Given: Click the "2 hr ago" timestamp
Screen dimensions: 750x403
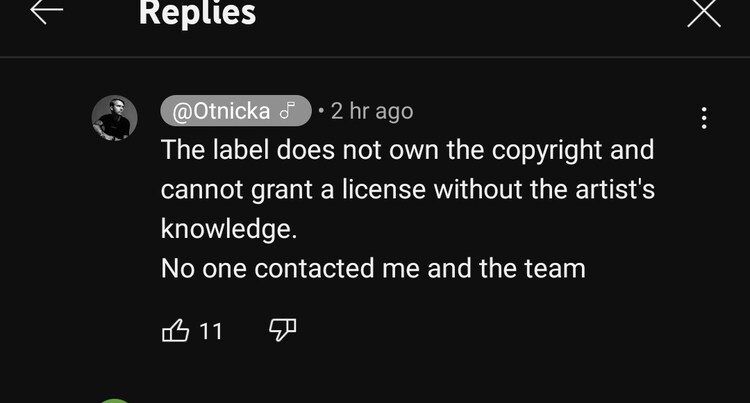Looking at the screenshot, I should tap(371, 111).
